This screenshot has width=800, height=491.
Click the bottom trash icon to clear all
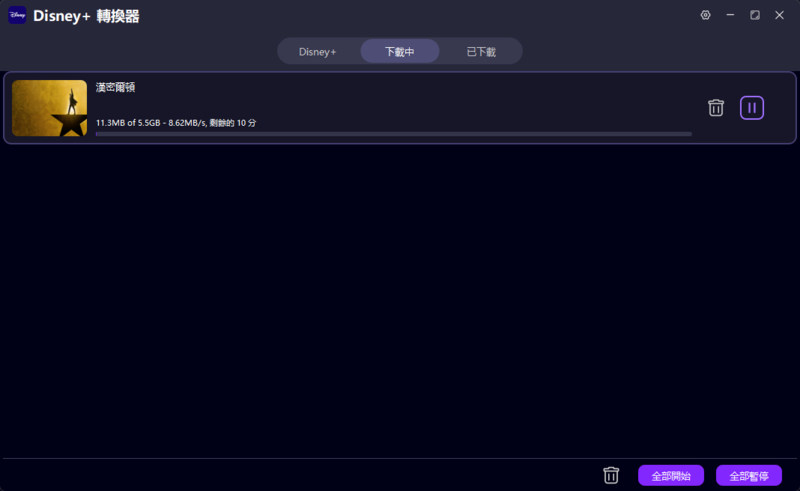tap(611, 475)
